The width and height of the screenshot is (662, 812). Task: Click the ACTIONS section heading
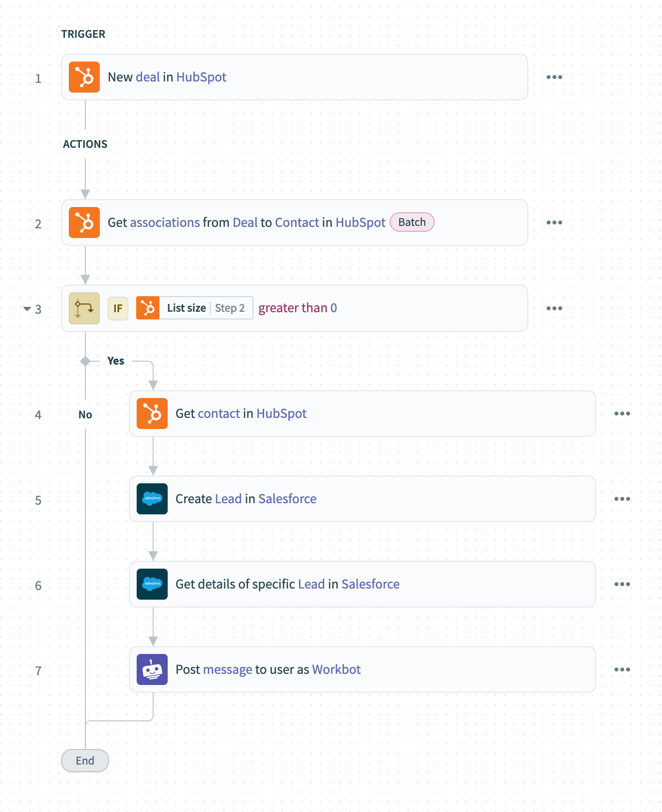tap(85, 144)
